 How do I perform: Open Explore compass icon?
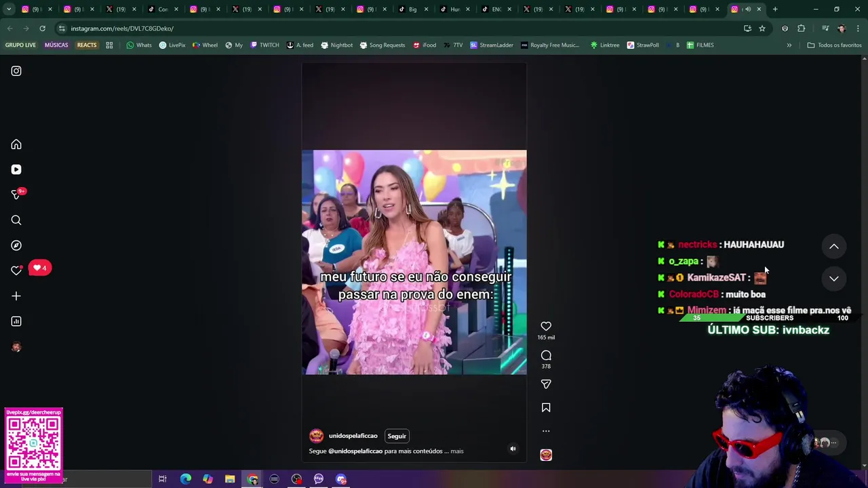coord(16,245)
